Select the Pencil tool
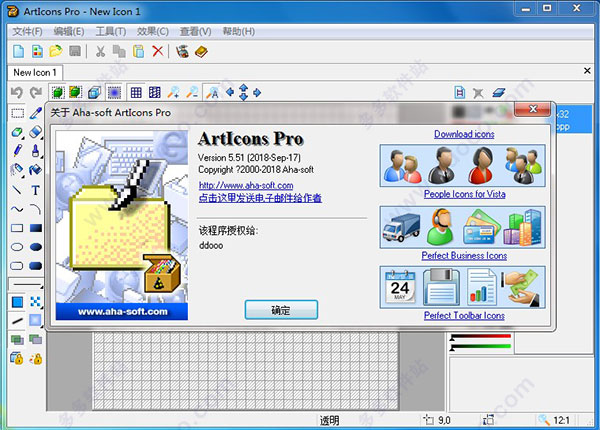The width and height of the screenshot is (600, 430). 17,151
